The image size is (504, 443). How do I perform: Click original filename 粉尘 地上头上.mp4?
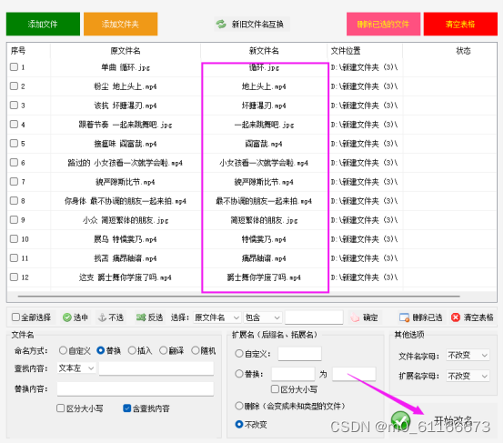[126, 86]
